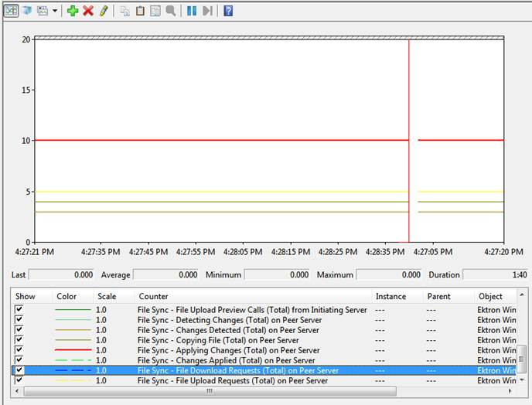The height and width of the screenshot is (405, 532).
Task: Sort by Scale column header
Action: pyautogui.click(x=114, y=297)
